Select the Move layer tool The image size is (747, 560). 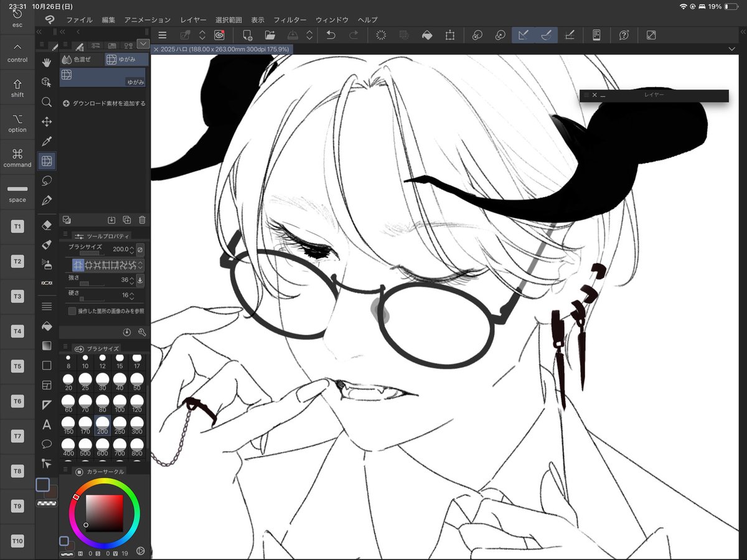[x=47, y=121]
